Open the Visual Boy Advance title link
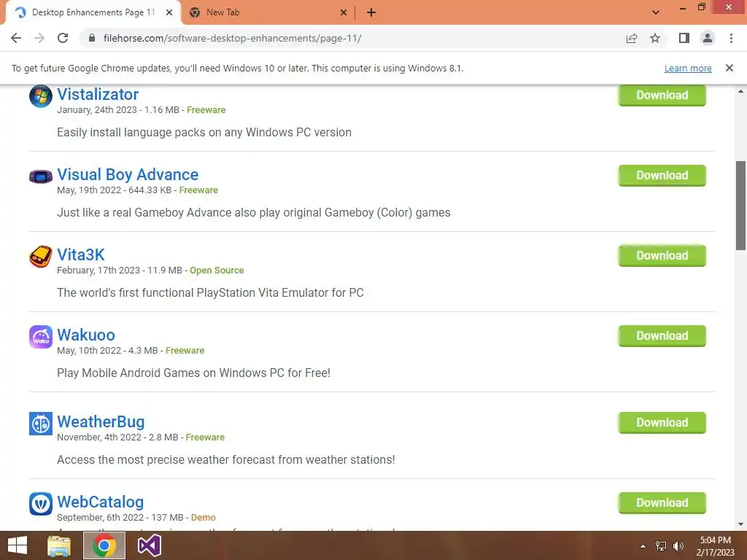This screenshot has width=747, height=560. 128,175
